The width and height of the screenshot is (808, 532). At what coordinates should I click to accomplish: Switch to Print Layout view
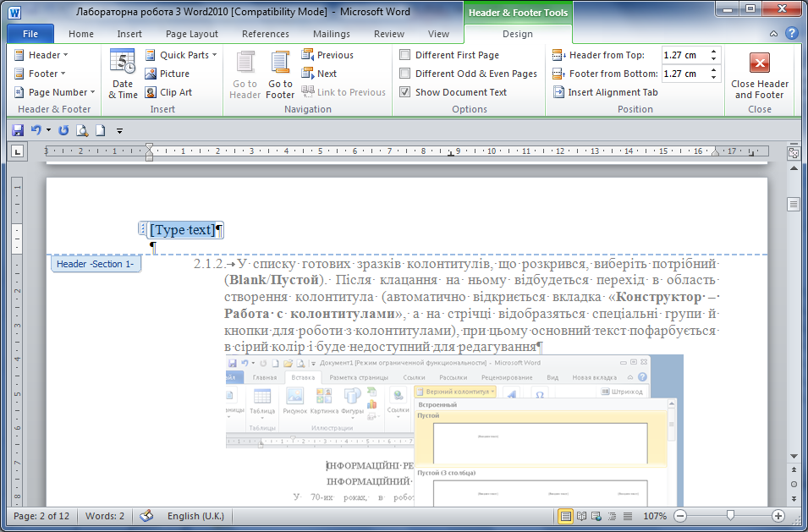566,516
